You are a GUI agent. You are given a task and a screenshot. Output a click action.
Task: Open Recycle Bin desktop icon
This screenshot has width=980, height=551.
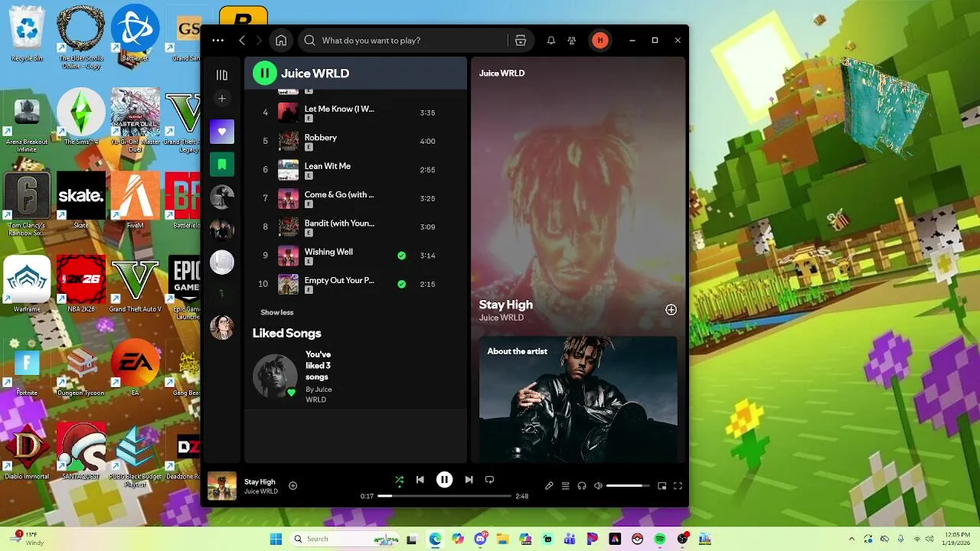pyautogui.click(x=27, y=35)
